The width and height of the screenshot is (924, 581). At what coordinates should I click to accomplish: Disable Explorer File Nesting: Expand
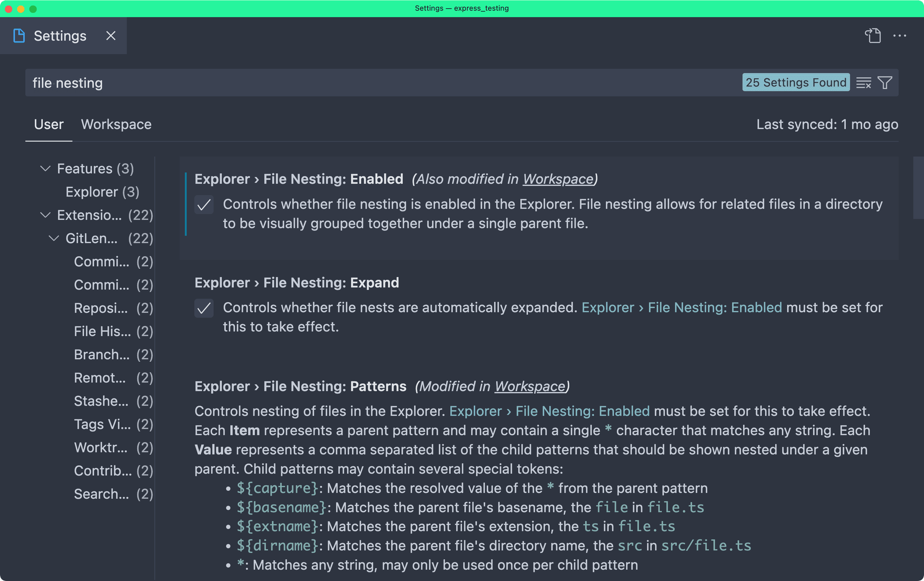[204, 308]
